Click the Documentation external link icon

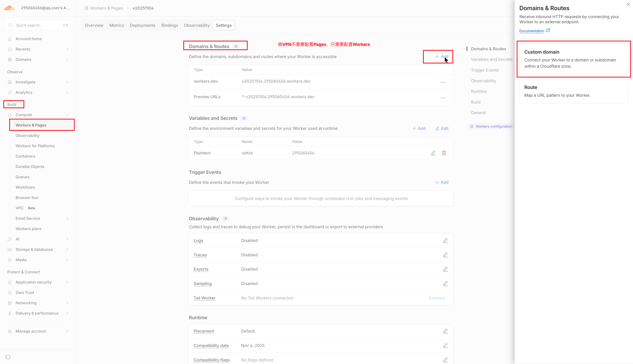(548, 31)
